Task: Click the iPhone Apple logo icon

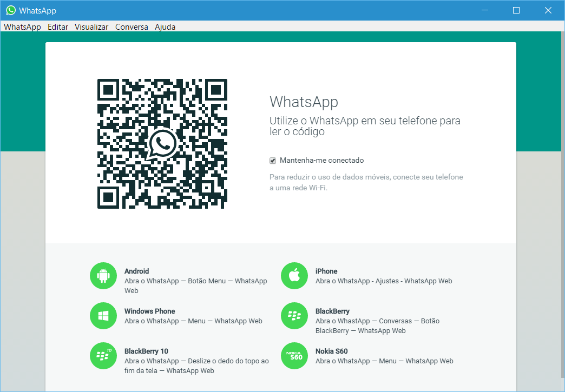Action: click(x=294, y=276)
